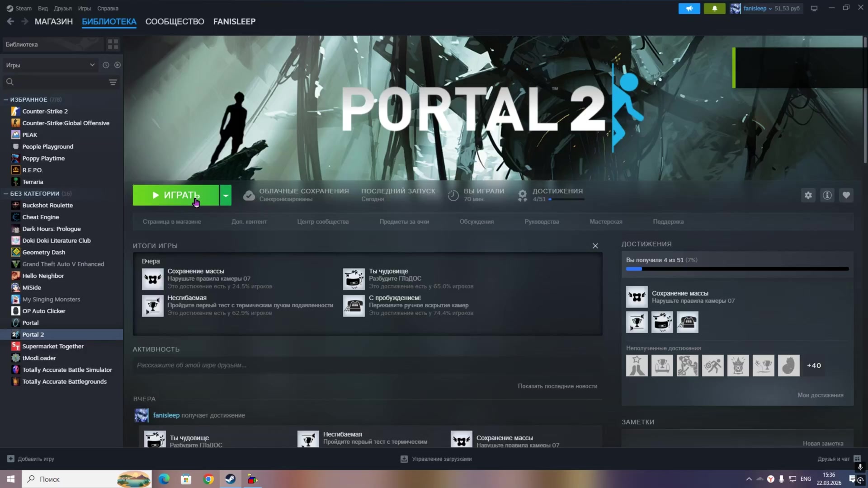Go forward with the right navigation arrow
This screenshot has width=868, height=488.
24,21
